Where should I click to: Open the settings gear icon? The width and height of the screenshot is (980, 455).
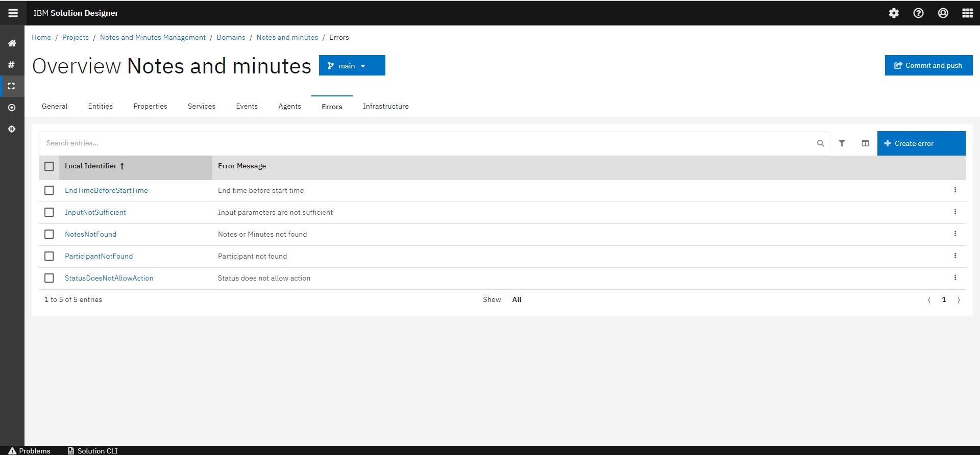click(x=894, y=13)
